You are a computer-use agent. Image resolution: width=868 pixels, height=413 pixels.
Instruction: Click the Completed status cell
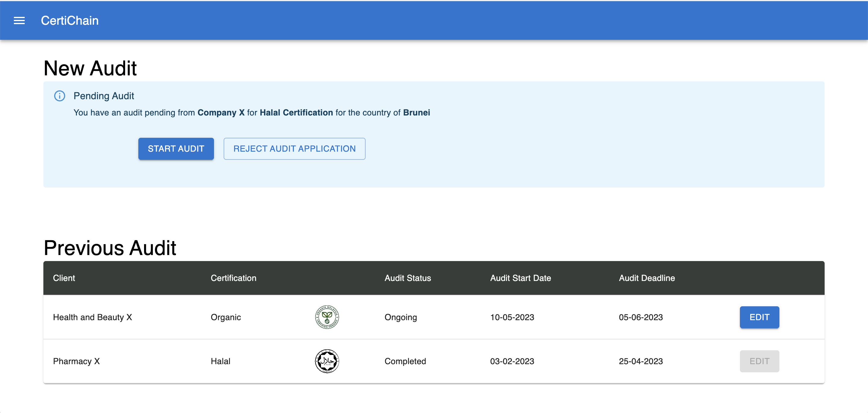[405, 361]
